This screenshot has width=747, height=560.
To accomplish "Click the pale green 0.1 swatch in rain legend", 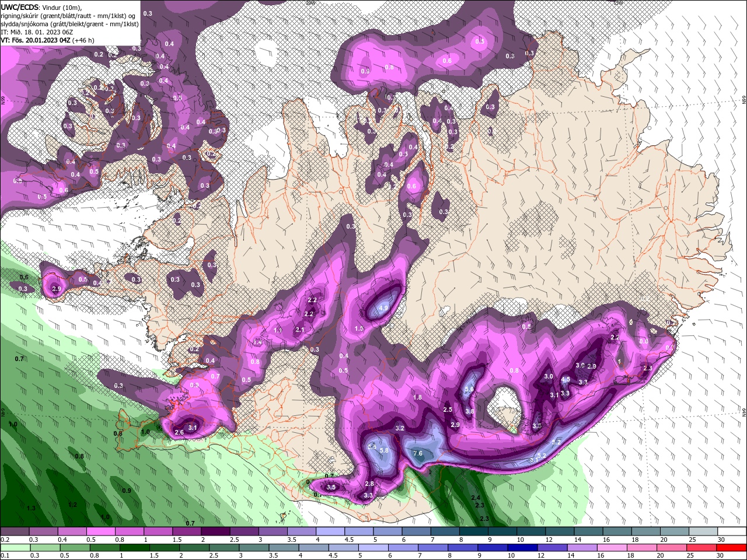I will click(15, 548).
